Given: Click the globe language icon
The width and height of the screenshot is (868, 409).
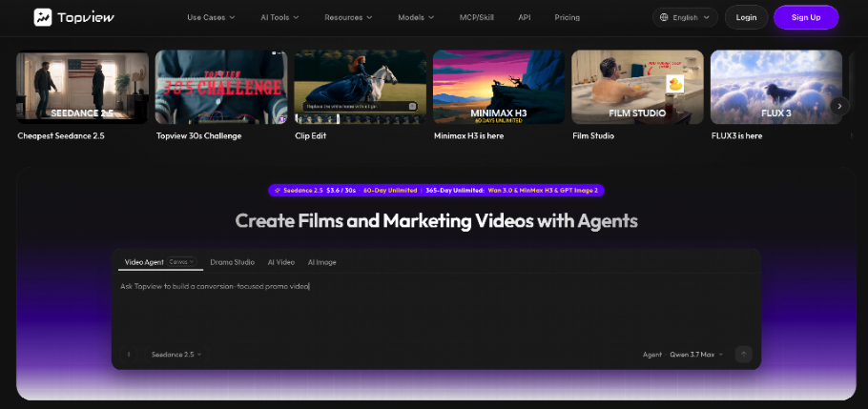Looking at the screenshot, I should pos(664,17).
